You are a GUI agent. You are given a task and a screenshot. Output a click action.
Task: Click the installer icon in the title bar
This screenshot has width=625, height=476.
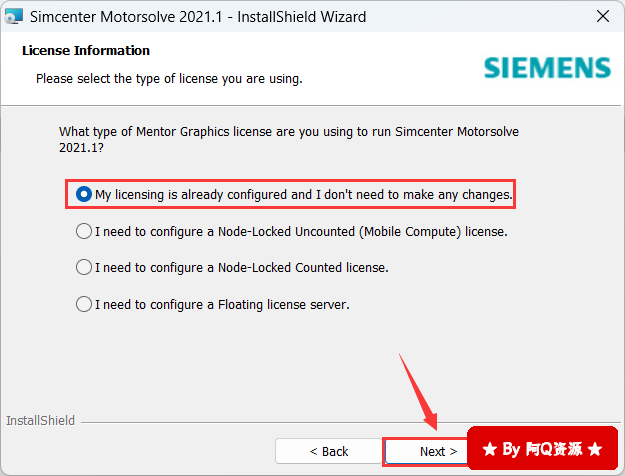pos(14,17)
